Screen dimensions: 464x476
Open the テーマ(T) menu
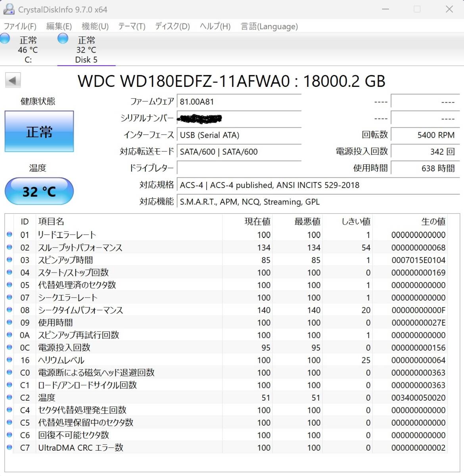click(132, 27)
